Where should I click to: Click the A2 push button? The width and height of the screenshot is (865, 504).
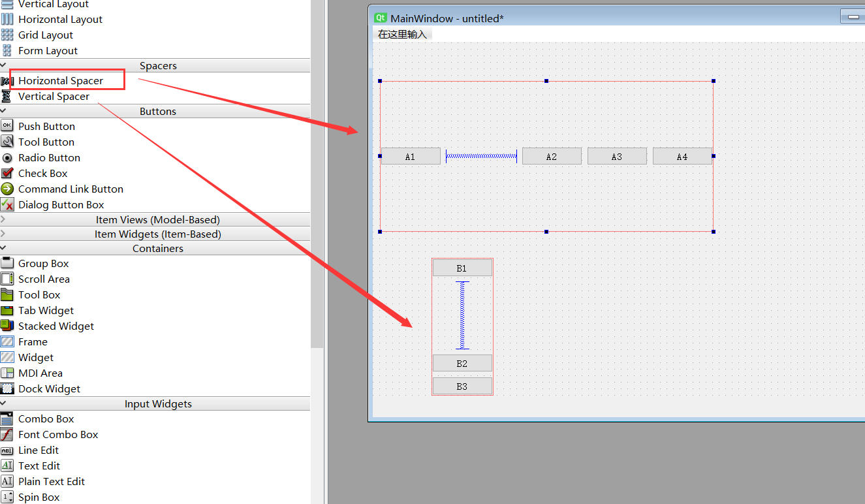click(x=552, y=156)
